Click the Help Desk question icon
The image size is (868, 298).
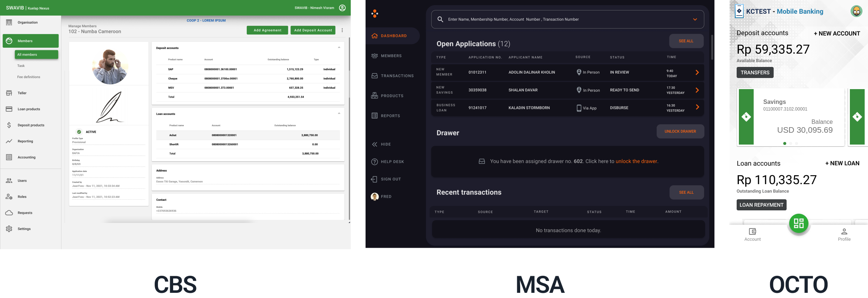(374, 162)
